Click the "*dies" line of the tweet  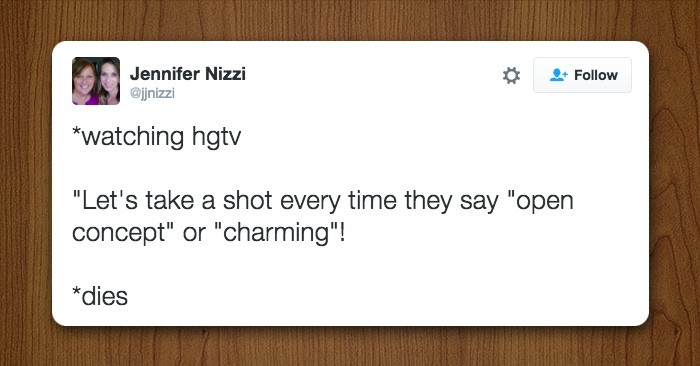[100, 296]
